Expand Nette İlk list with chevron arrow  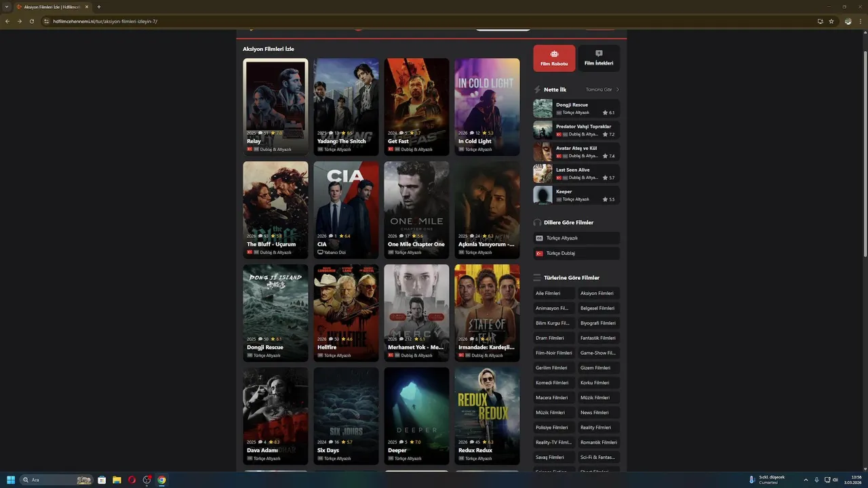617,89
